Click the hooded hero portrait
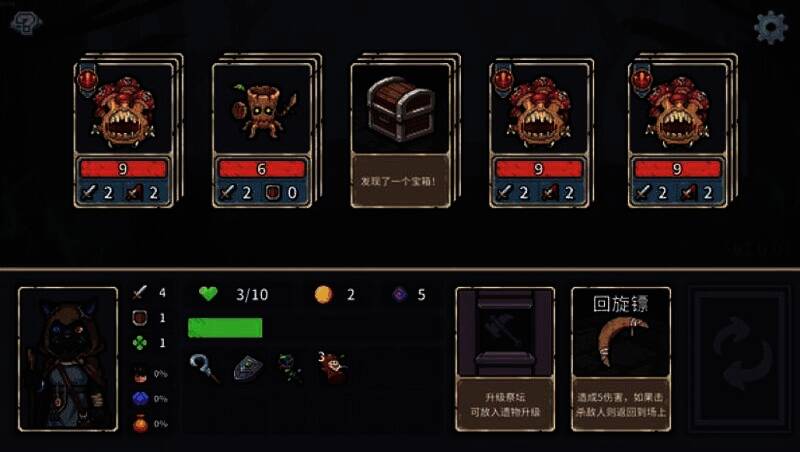The image size is (800, 452). pos(68,359)
